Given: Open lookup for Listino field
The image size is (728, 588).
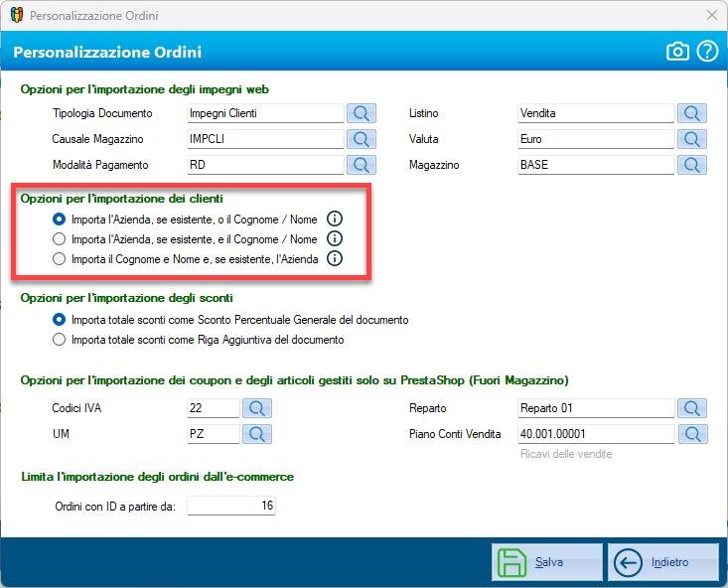Looking at the screenshot, I should click(x=692, y=113).
